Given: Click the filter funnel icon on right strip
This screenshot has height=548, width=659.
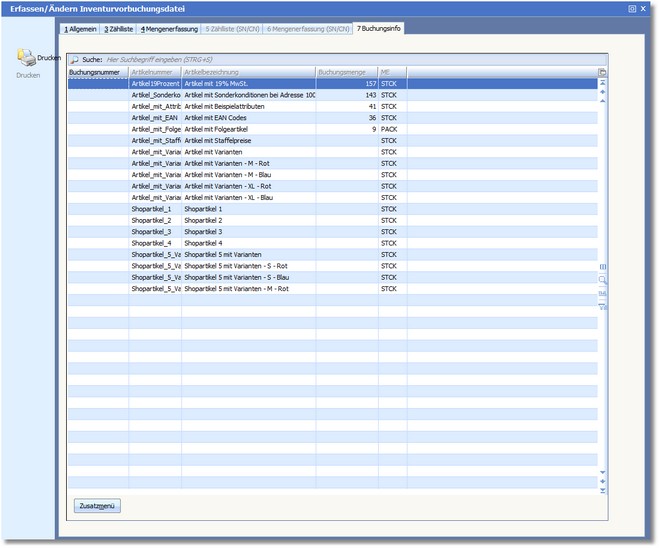Looking at the screenshot, I should pyautogui.click(x=602, y=306).
